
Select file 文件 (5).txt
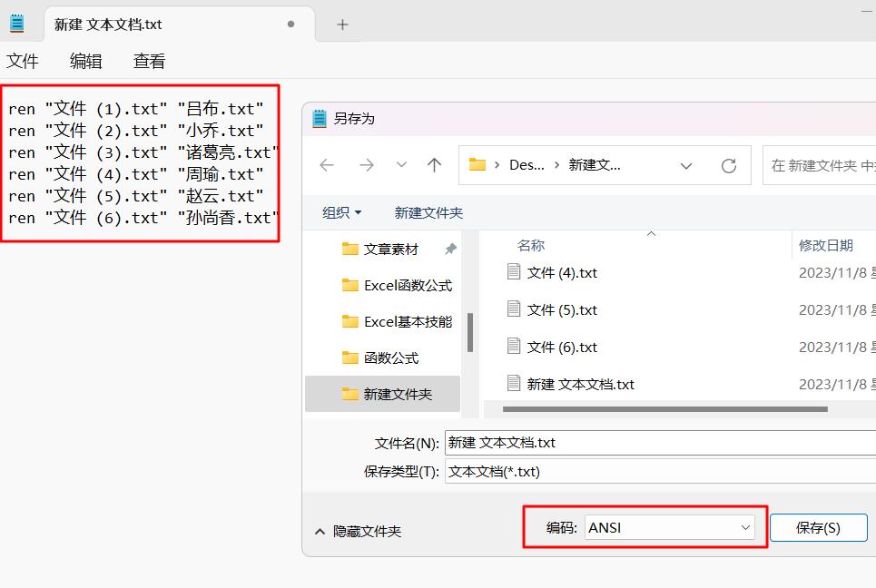pos(562,310)
